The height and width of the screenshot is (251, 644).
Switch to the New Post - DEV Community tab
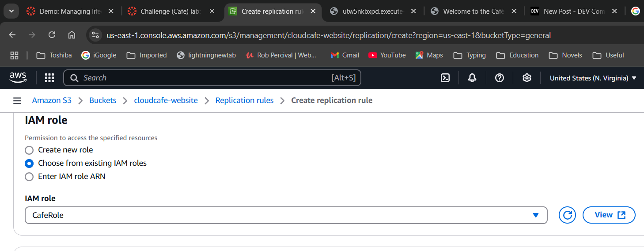(x=574, y=11)
